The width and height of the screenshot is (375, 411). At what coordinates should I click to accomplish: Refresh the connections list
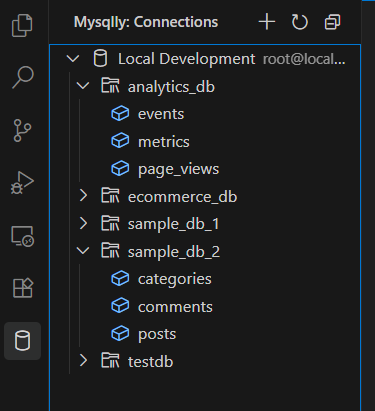point(299,22)
